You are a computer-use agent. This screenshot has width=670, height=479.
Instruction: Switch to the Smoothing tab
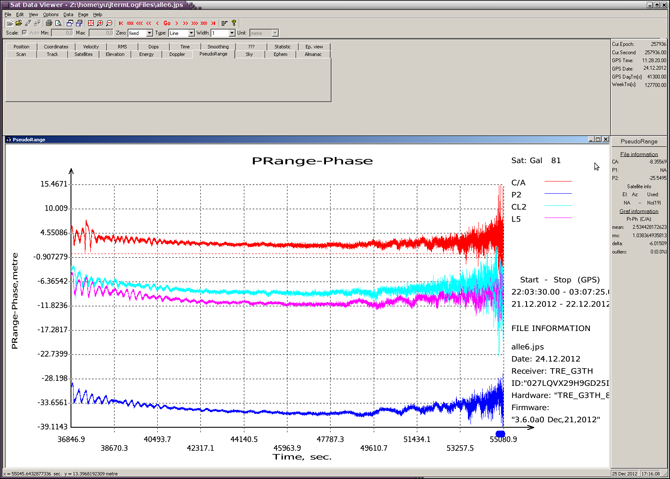pyautogui.click(x=218, y=47)
